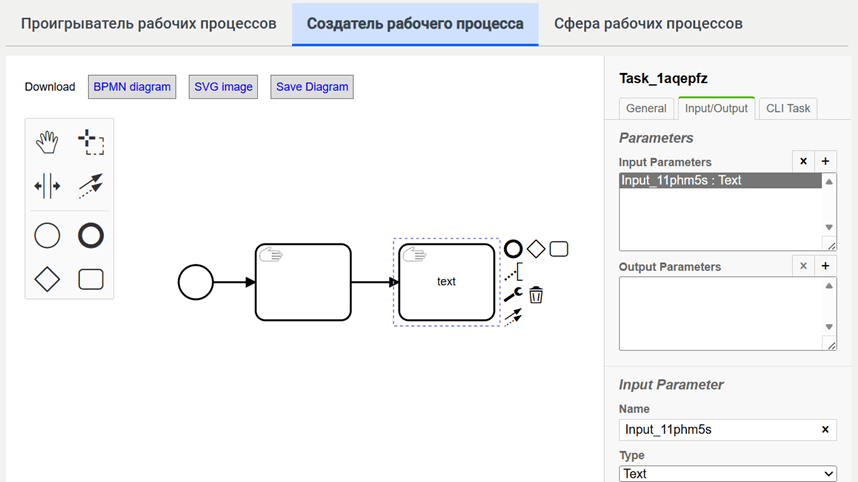Activate the lasso selection tool
This screenshot has height=482, width=858.
pos(91,142)
